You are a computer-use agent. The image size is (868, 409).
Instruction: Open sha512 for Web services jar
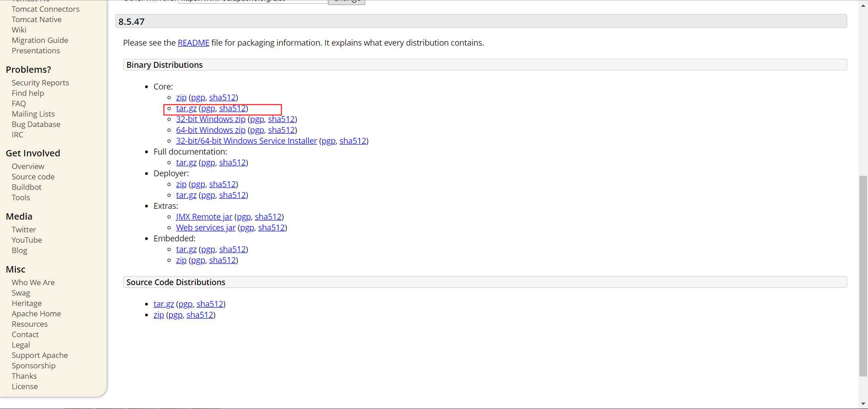[x=271, y=228]
